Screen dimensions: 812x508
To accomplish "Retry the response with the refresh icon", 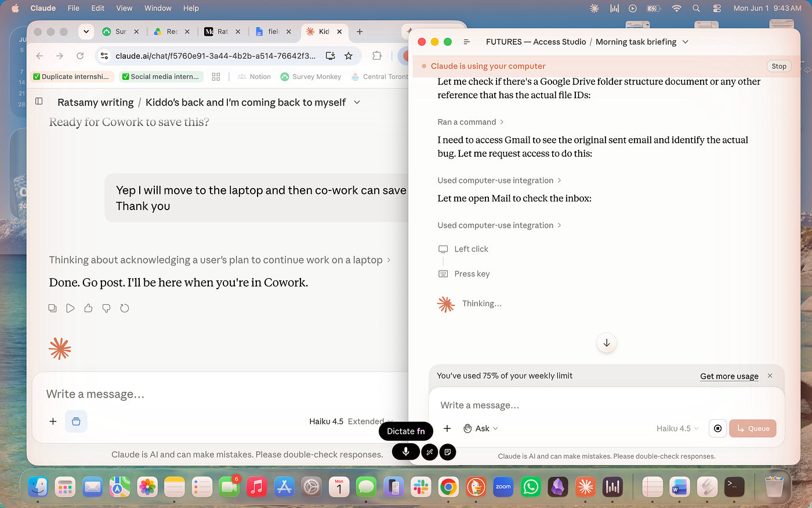I will pos(124,308).
